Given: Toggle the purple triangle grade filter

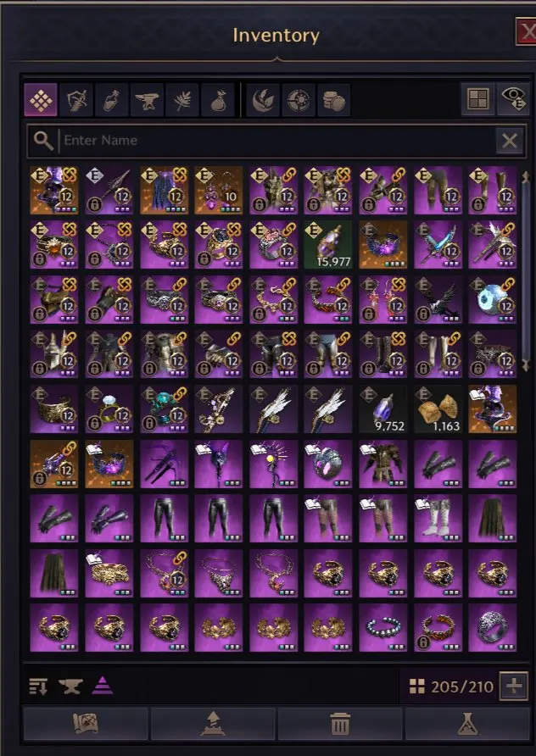Looking at the screenshot, I should coord(103,685).
